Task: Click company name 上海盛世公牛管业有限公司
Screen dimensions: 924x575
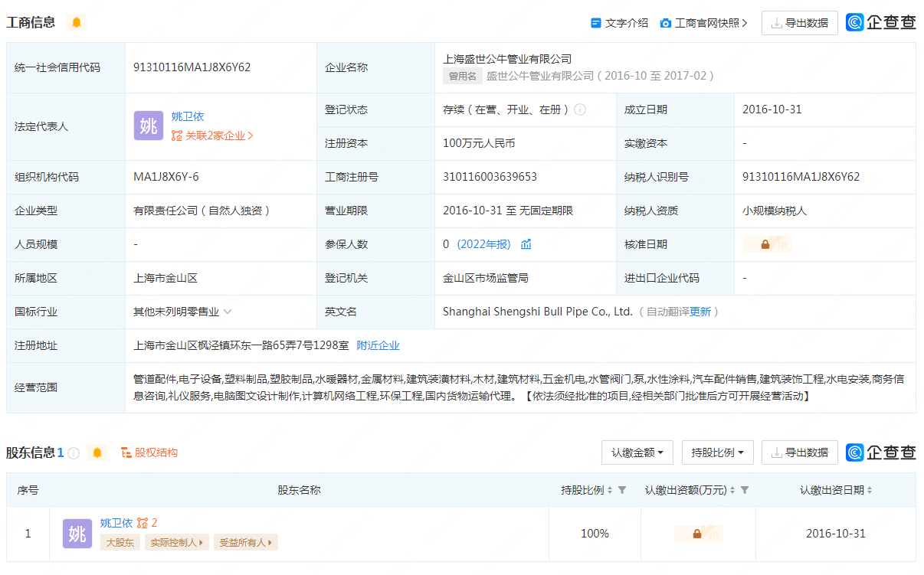Action: click(507, 59)
